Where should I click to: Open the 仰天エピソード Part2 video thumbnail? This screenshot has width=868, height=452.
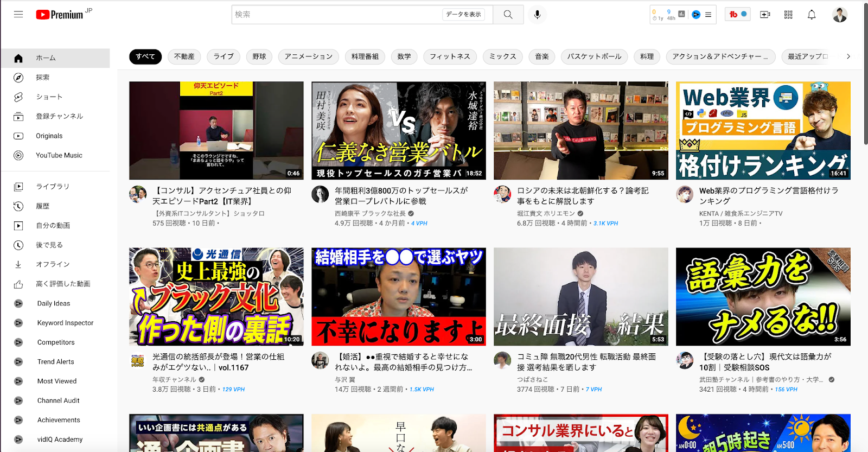(x=216, y=130)
